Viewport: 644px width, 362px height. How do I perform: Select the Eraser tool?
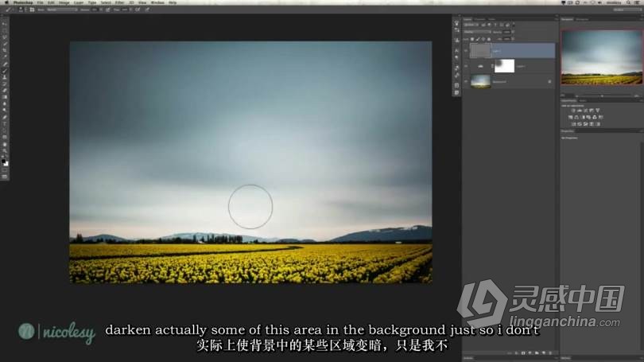[5, 91]
